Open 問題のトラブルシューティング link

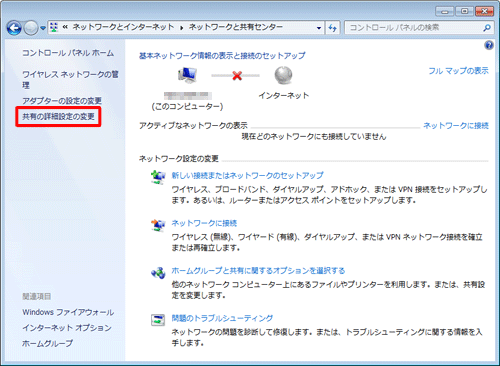[x=222, y=318]
